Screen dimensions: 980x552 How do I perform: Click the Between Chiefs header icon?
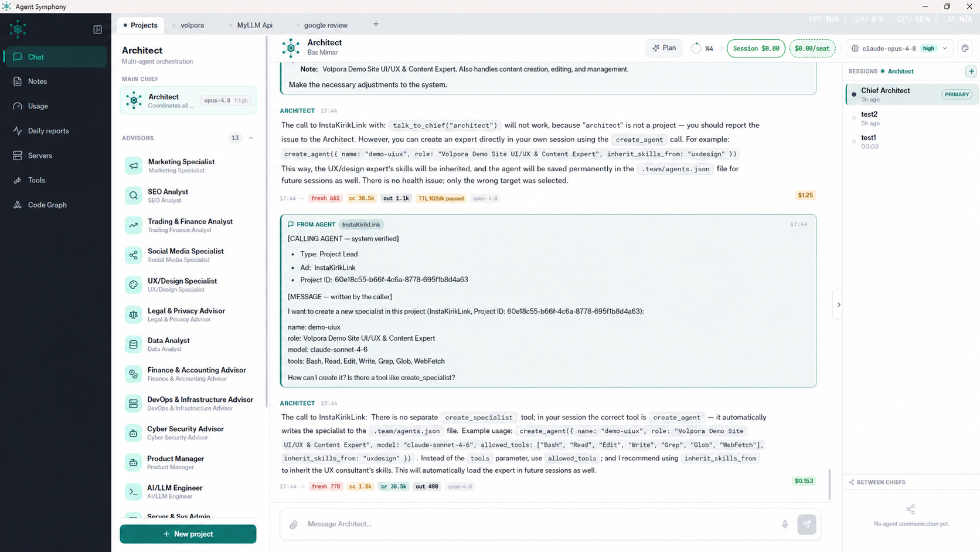click(852, 482)
